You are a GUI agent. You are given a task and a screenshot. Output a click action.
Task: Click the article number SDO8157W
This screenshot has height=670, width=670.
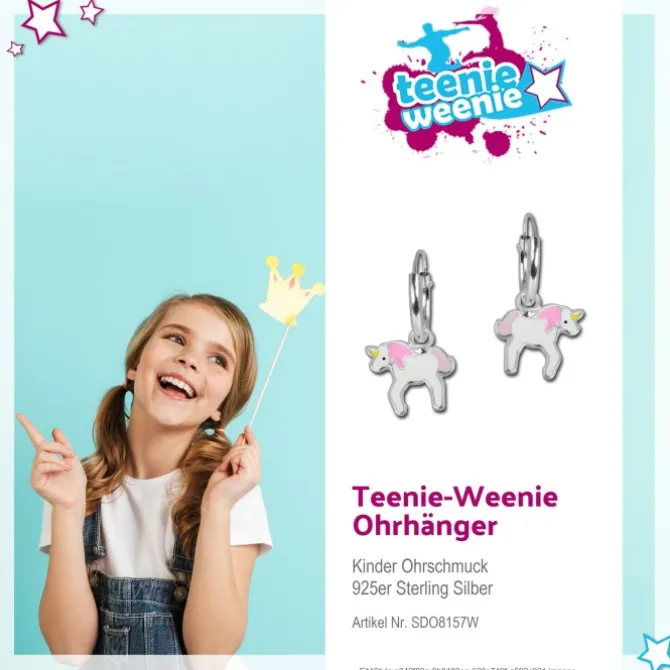(x=445, y=623)
